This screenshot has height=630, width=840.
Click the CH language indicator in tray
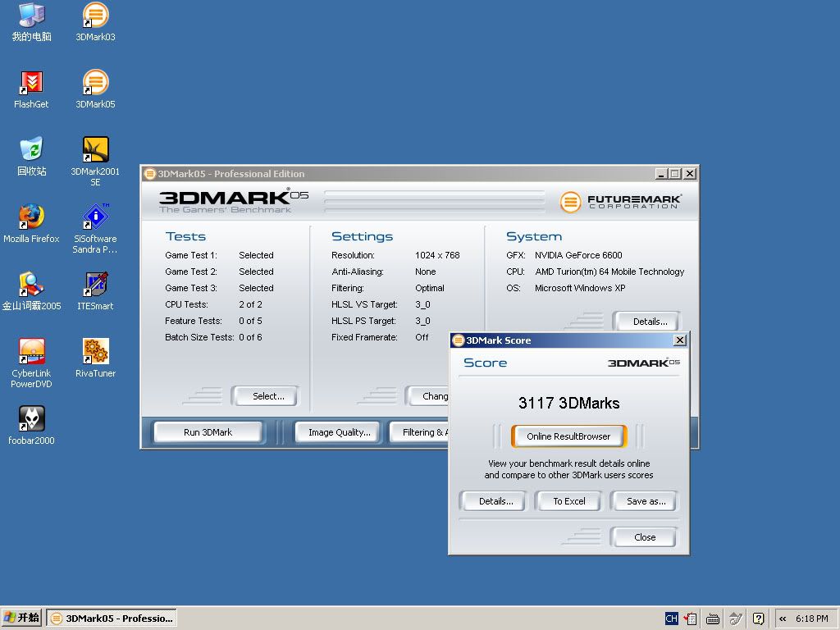(671, 619)
